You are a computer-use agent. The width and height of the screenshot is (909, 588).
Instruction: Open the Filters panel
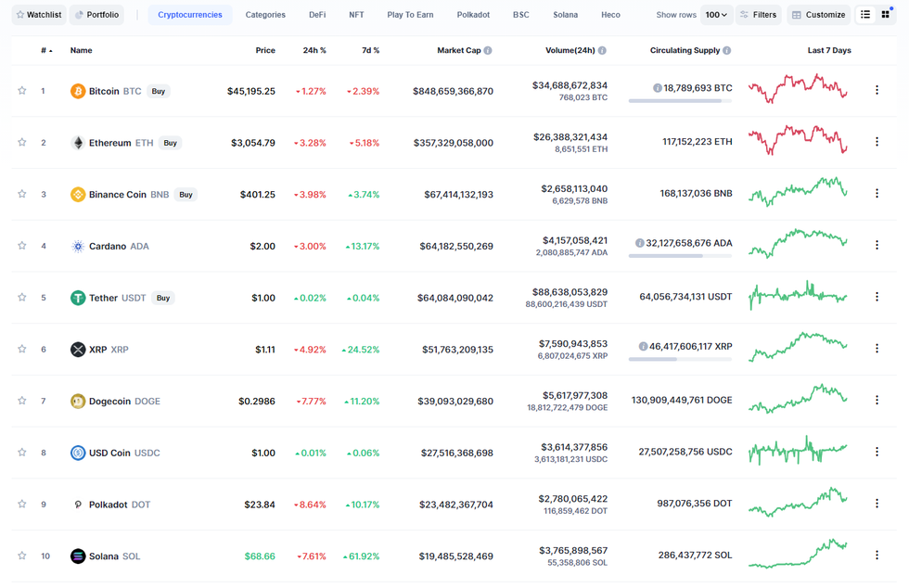point(764,14)
